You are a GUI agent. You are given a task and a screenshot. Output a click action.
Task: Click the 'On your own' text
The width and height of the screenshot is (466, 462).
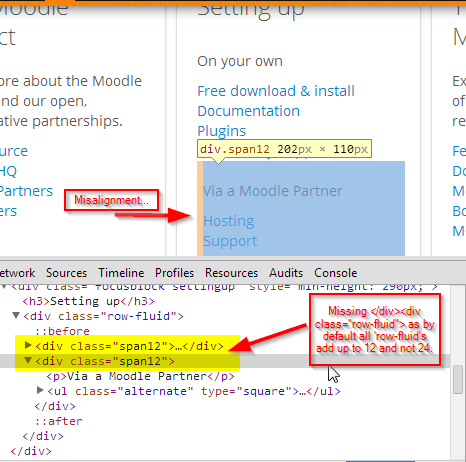(240, 61)
